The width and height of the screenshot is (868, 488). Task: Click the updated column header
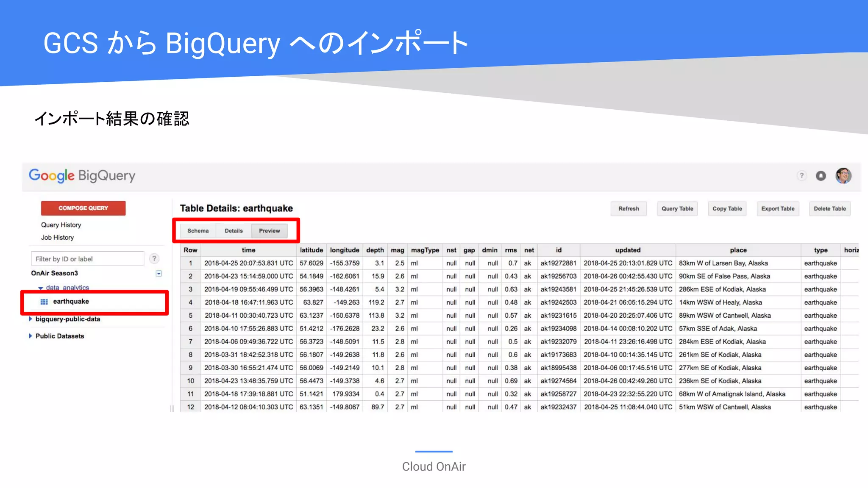[628, 250]
